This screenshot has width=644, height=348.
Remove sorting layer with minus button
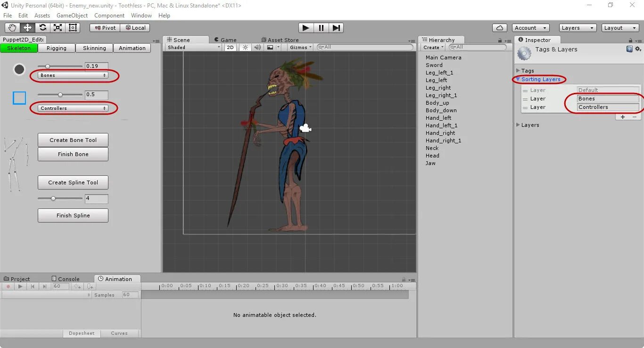pos(634,117)
